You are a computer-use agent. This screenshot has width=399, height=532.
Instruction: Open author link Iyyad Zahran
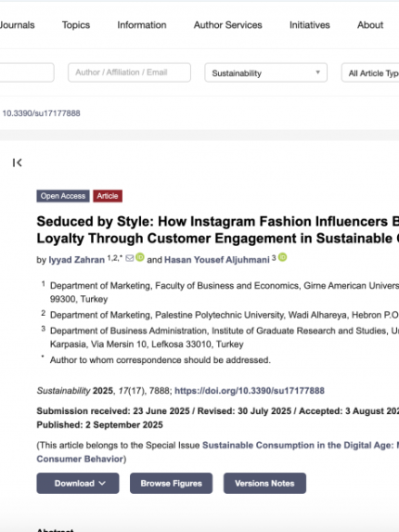[x=77, y=260]
